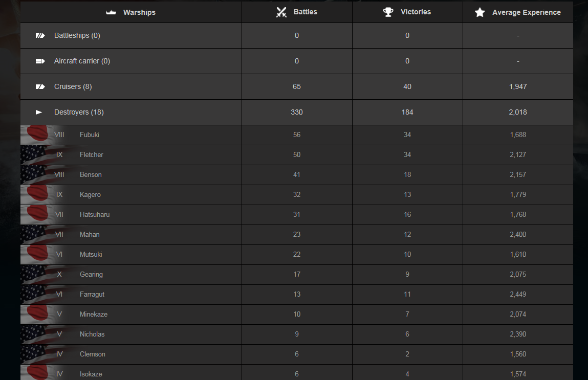This screenshot has height=380, width=588.
Task: Click the aircraft carrier class icon
Action: 40,61
